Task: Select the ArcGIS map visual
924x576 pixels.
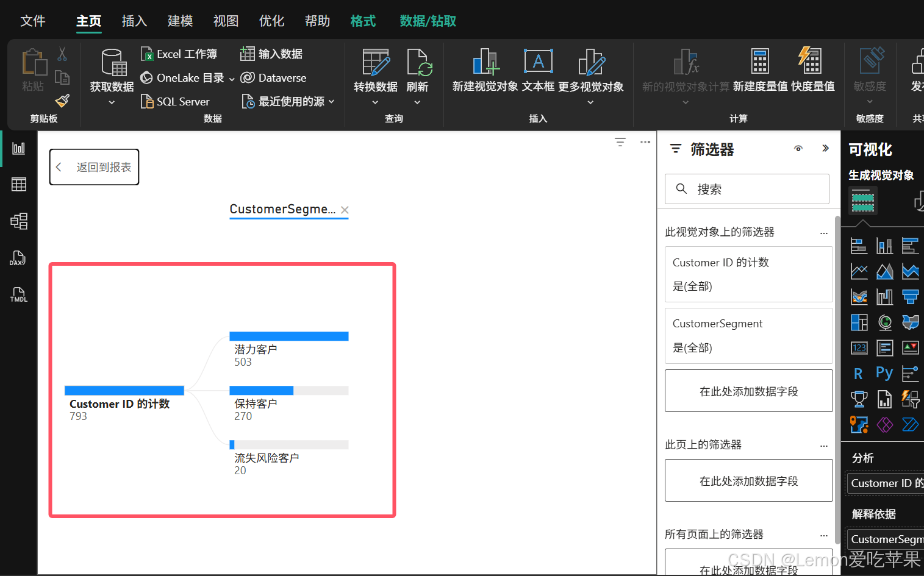Action: 859,424
